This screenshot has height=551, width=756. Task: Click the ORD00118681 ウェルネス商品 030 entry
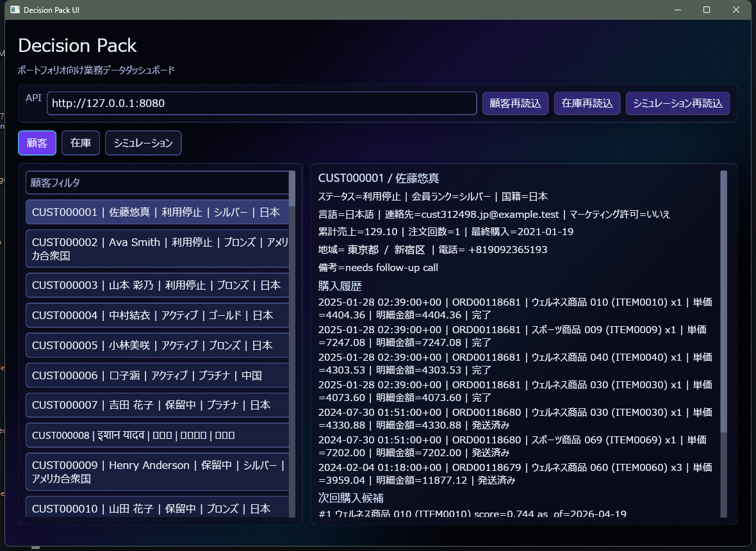click(515, 391)
